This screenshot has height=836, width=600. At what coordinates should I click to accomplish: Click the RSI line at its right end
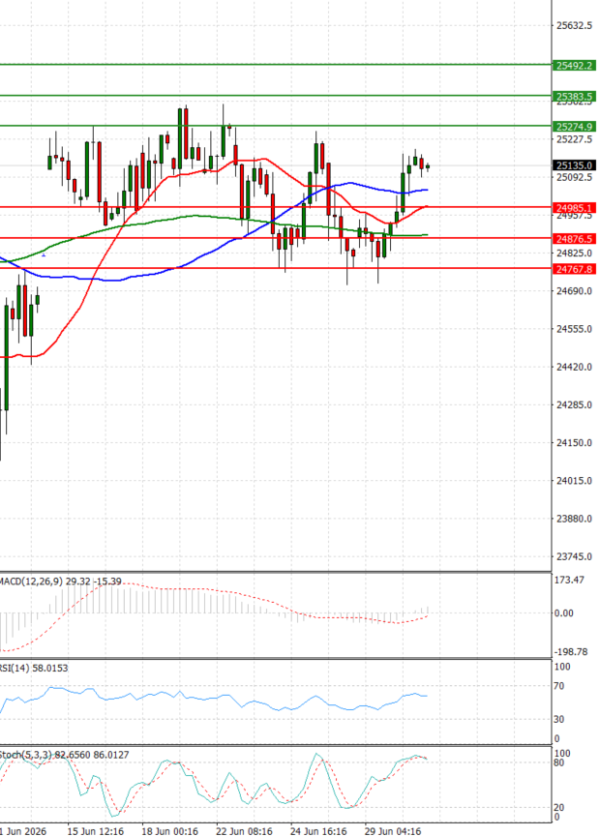pyautogui.click(x=426, y=696)
